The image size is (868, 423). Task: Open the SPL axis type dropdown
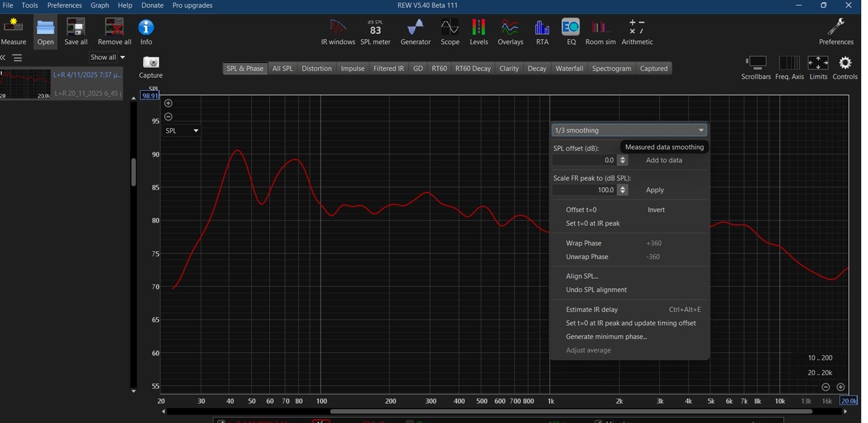coord(182,130)
